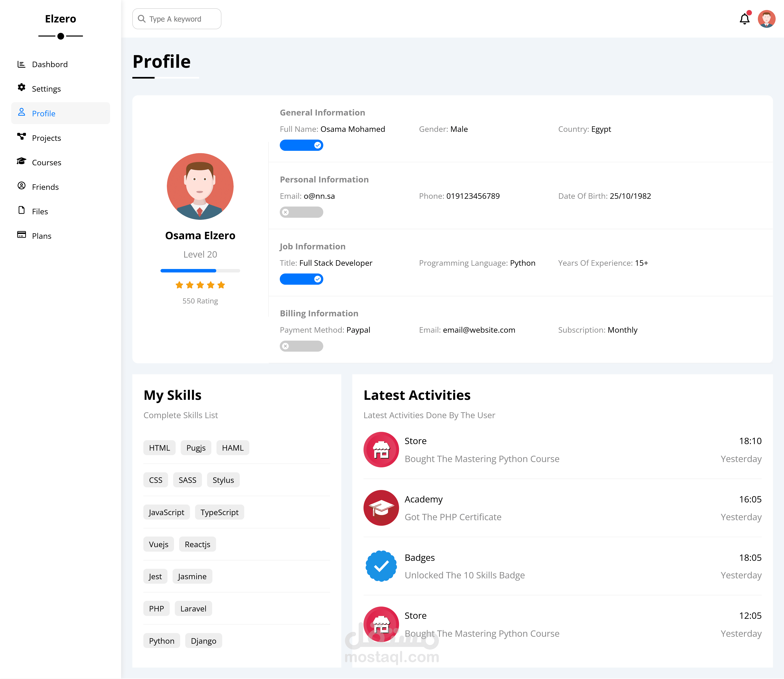784x679 pixels.
Task: Enable the Personal Information toggle
Action: coord(301,212)
